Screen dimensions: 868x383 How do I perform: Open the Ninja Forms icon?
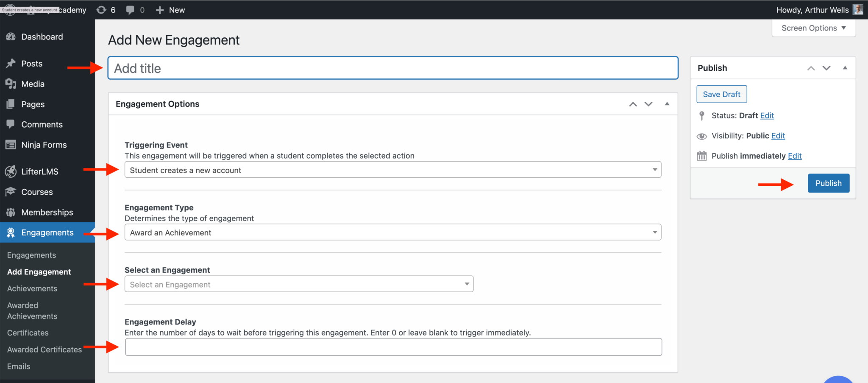coord(11,145)
